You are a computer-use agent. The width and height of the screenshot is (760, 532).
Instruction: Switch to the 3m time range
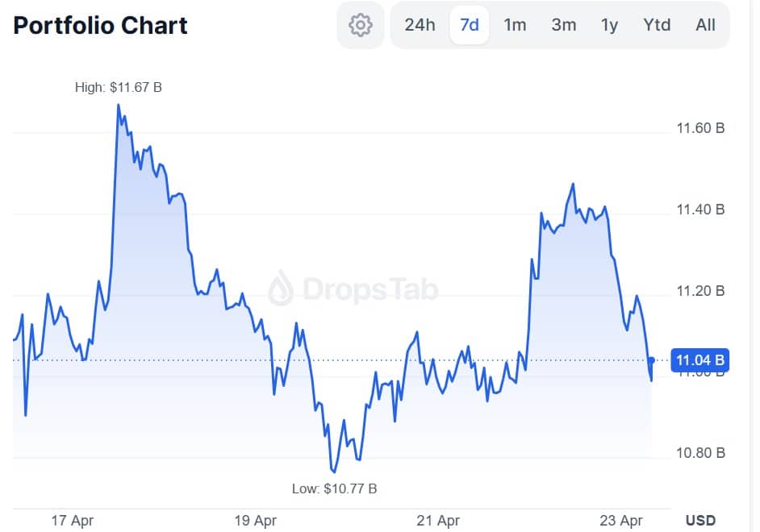[563, 25]
